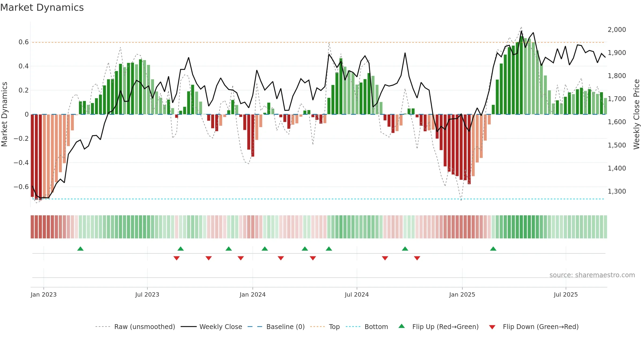Image resolution: width=644 pixels, height=362 pixels.
Task: Click the Jul 2023 axis label
Action: point(147,294)
